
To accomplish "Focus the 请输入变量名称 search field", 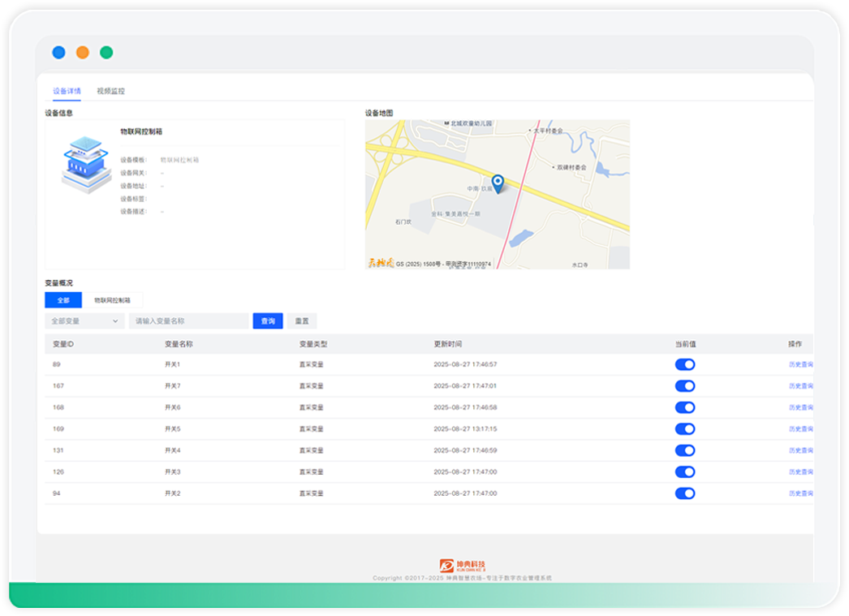I will [188, 321].
